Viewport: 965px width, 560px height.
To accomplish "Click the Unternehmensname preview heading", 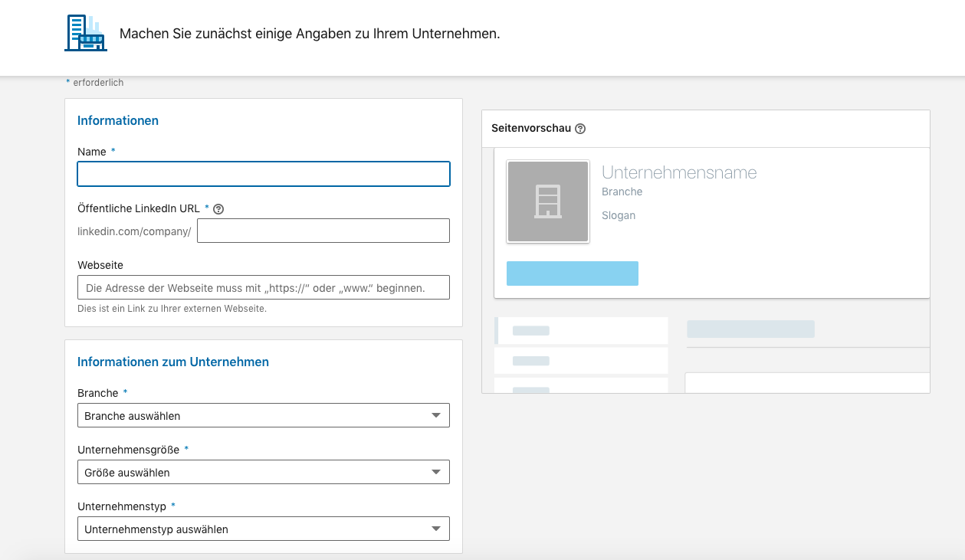I will pos(679,172).
